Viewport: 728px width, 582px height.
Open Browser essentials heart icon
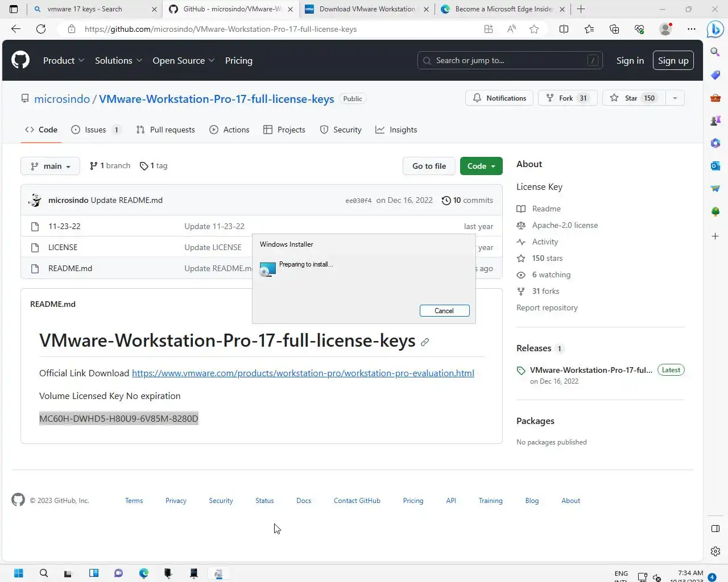pos(639,29)
